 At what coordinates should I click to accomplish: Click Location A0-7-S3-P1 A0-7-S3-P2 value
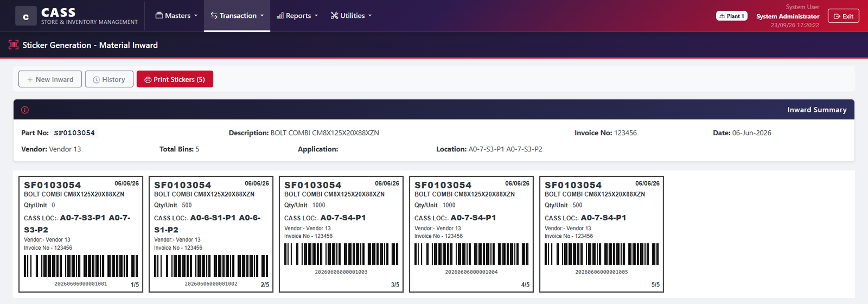click(505, 149)
